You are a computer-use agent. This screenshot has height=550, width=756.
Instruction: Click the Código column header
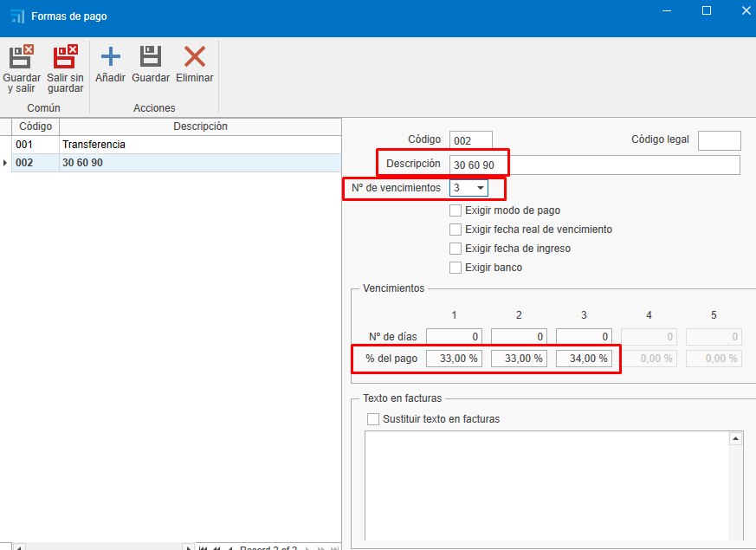(x=36, y=126)
